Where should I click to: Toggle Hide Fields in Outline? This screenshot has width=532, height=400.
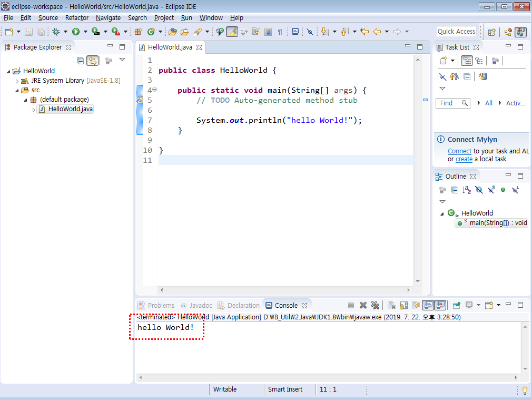point(479,190)
